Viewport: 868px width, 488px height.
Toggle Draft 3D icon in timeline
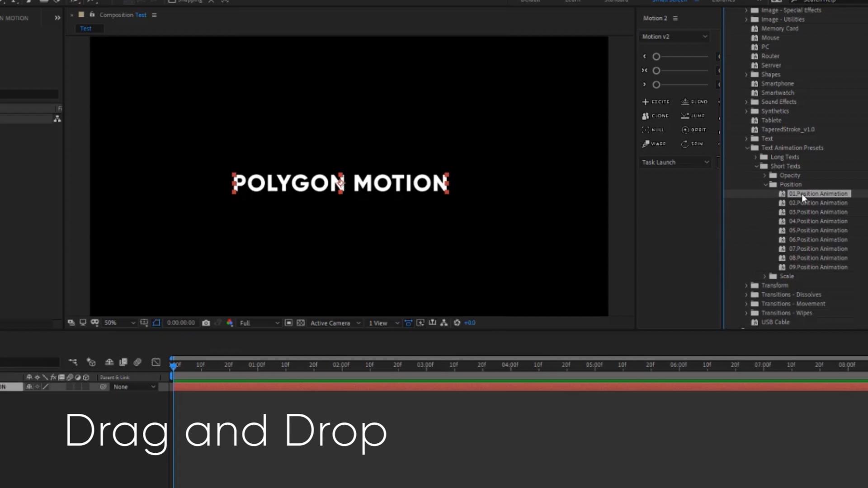(91, 362)
